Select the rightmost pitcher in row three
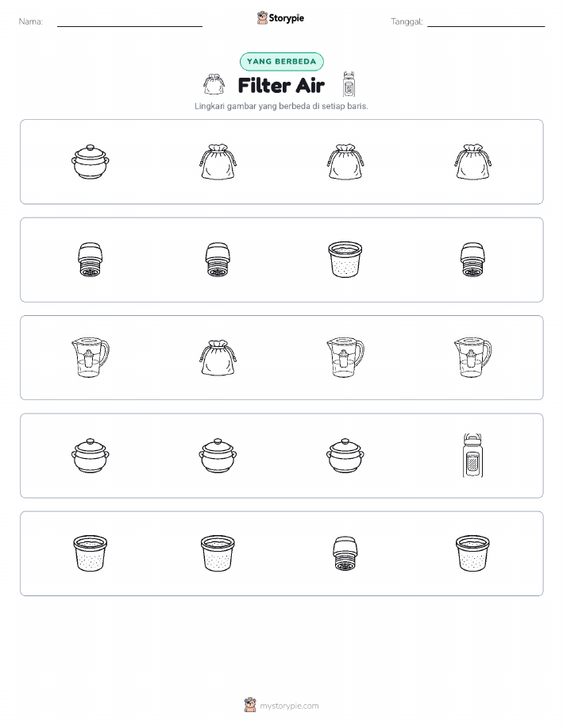This screenshot has width=563, height=728. [x=472, y=357]
